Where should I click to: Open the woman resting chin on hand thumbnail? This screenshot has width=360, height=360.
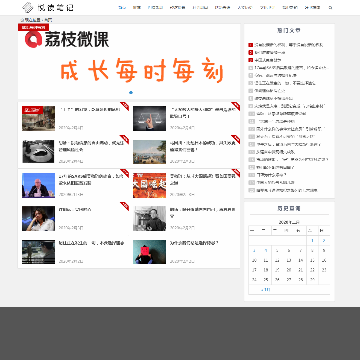(x=38, y=219)
